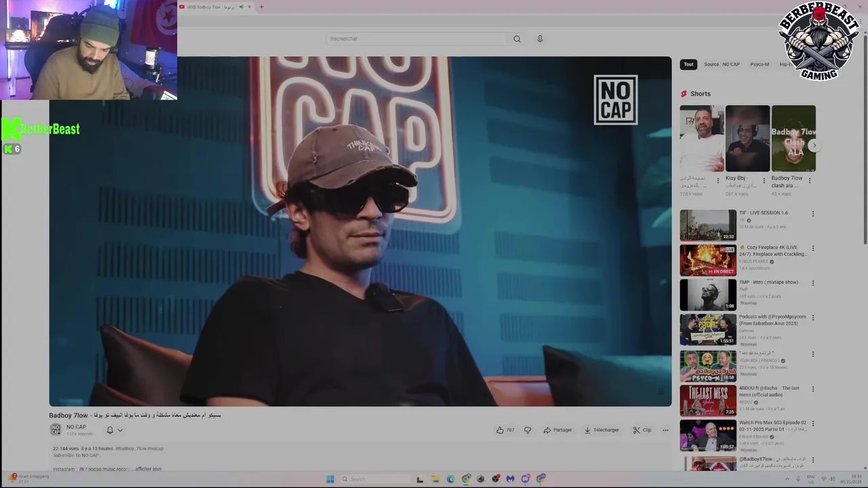The height and width of the screenshot is (488, 868).
Task: Open Partager share dialog
Action: tap(557, 430)
